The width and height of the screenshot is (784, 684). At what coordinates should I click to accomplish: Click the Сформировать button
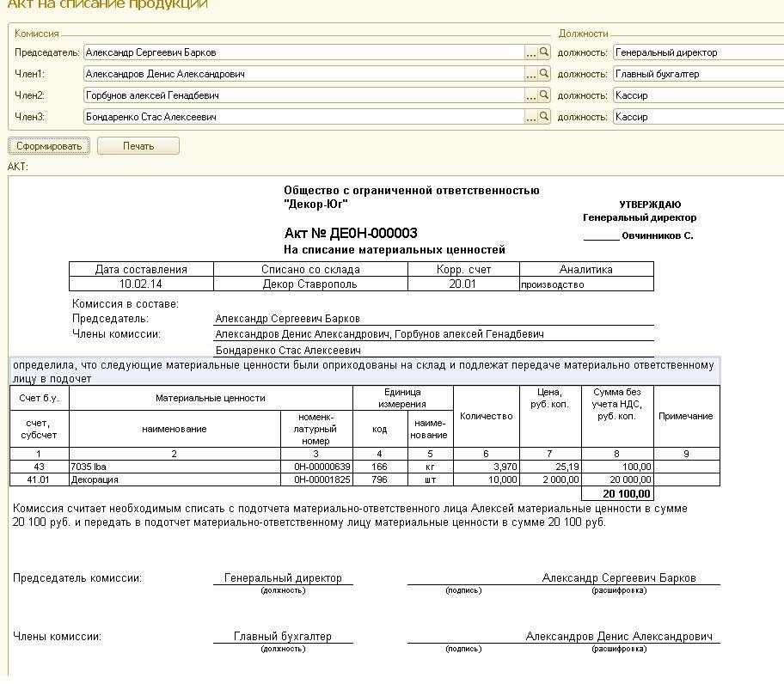click(x=49, y=146)
